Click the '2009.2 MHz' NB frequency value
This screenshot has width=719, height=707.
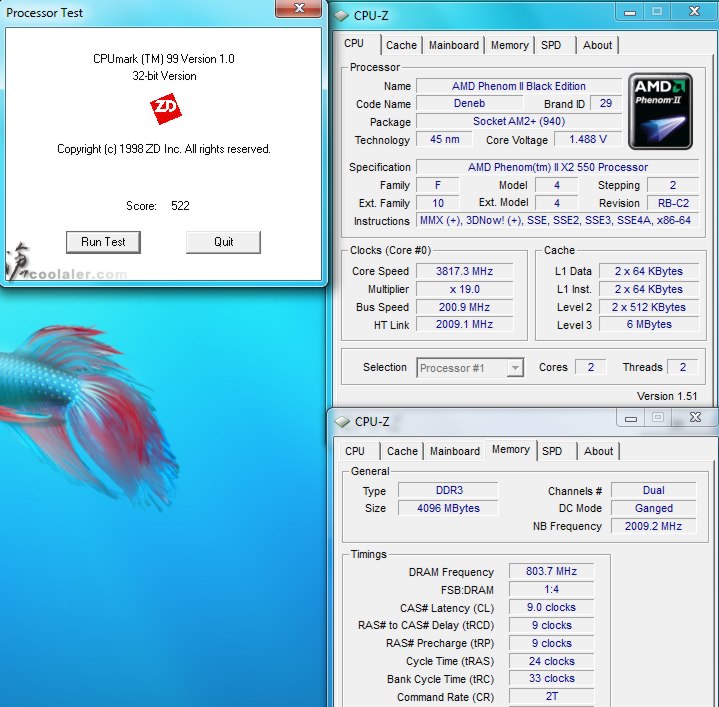coord(653,526)
